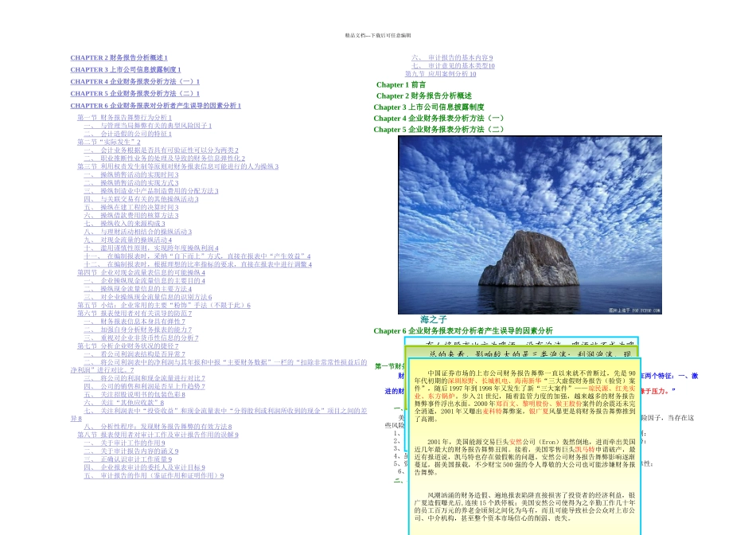Select the rock island and sky photo
This screenshot has width=756, height=535.
click(530, 225)
